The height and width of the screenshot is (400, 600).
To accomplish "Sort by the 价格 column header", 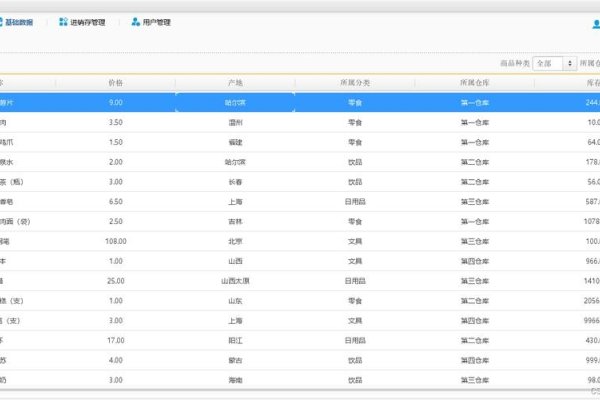I will [115, 83].
